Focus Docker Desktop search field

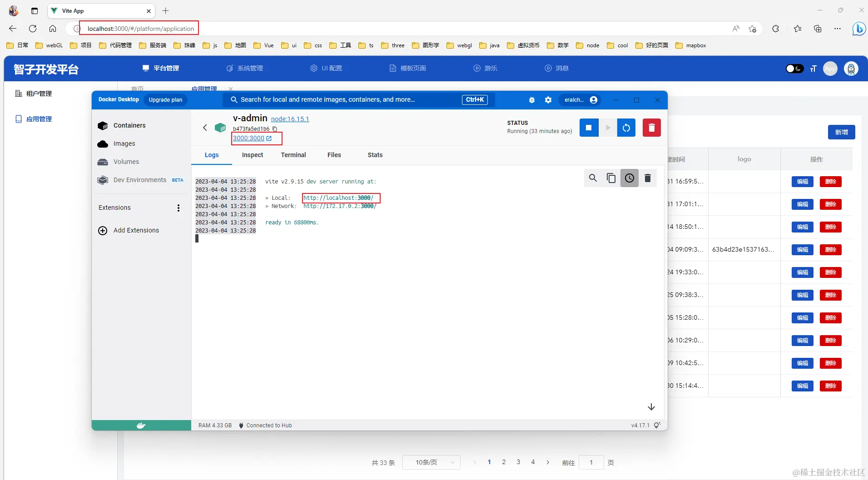(359, 100)
